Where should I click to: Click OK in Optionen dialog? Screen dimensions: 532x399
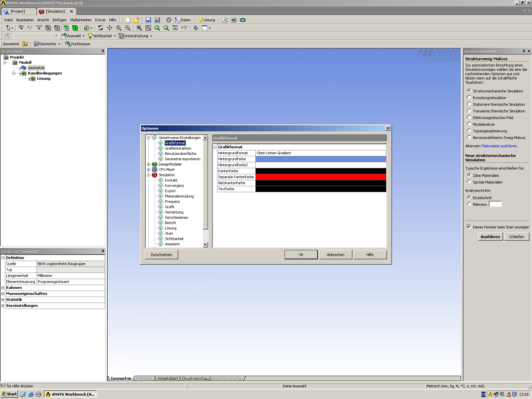tap(301, 255)
